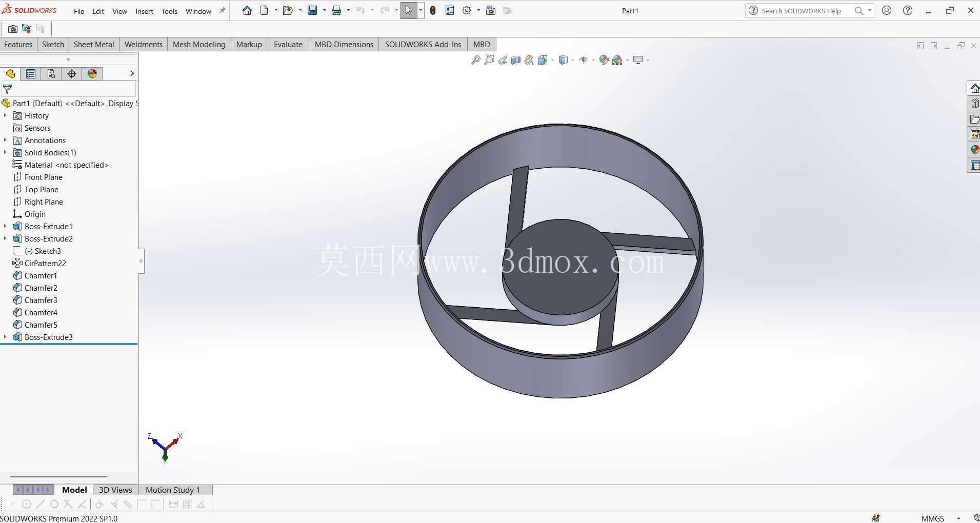This screenshot has width=980, height=523.
Task: Open dropdown arrow next to Print
Action: click(348, 10)
